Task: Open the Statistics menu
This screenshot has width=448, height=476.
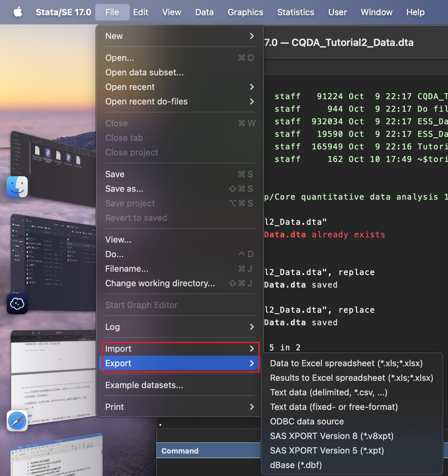Action: pyautogui.click(x=296, y=12)
